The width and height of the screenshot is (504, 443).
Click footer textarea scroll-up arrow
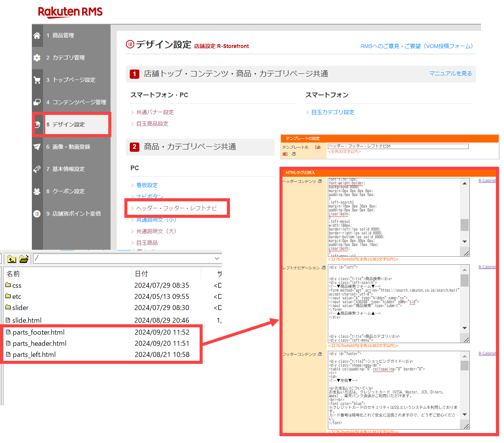pos(464,356)
